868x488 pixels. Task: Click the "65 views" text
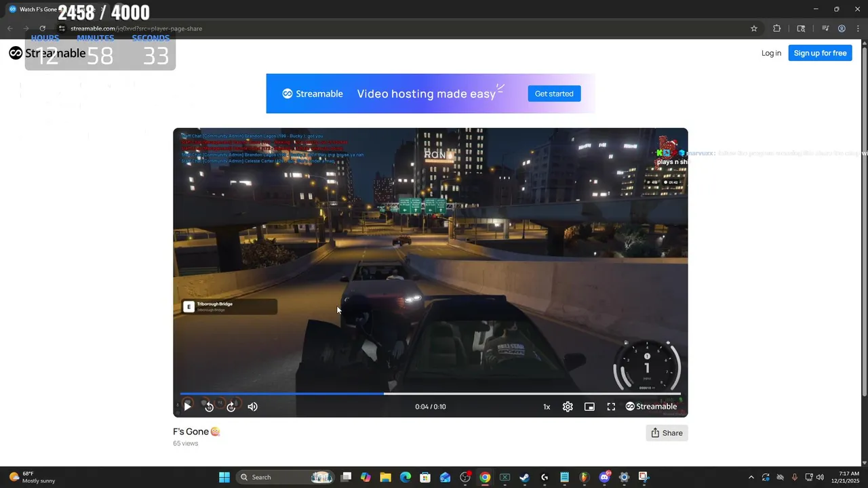185,443
